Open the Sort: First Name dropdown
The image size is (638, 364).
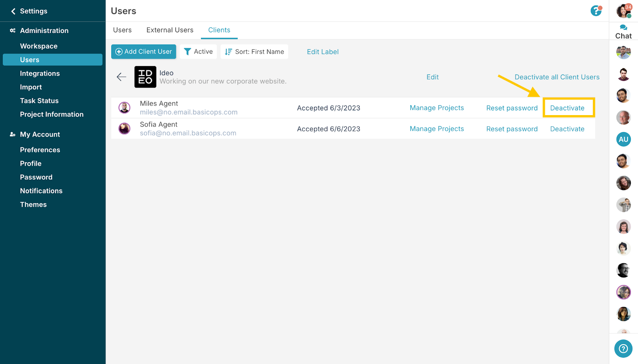[254, 52]
